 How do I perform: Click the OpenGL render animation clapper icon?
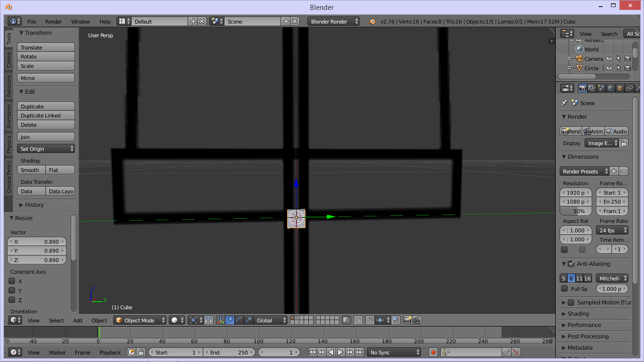point(417,320)
